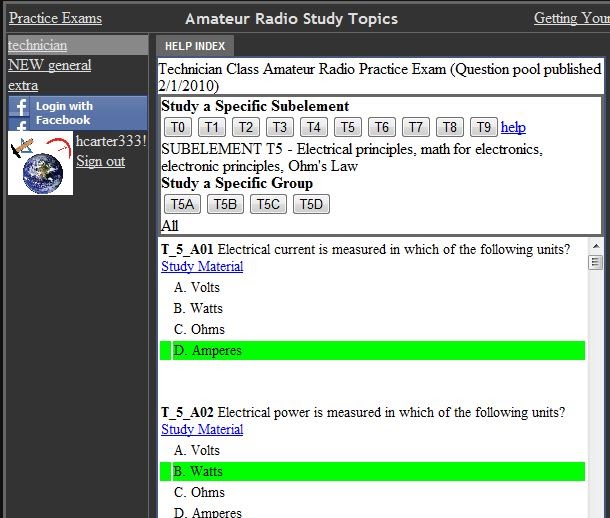Open the hcarter333 profile picture
The image size is (610, 518).
pos(40,163)
